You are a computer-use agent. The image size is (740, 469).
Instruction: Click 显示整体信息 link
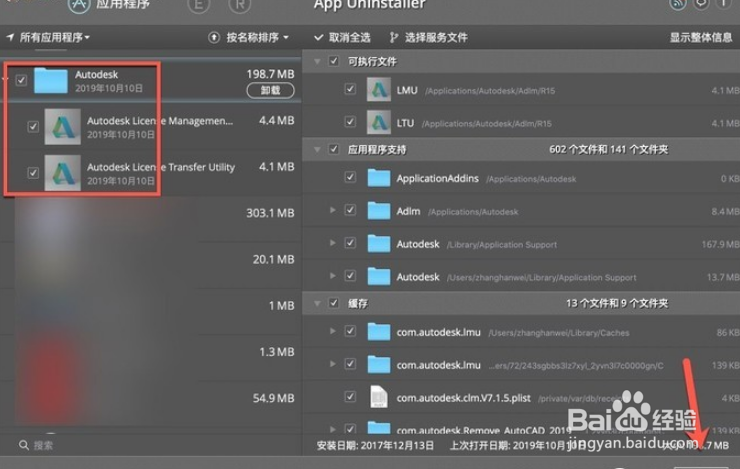tap(701, 37)
